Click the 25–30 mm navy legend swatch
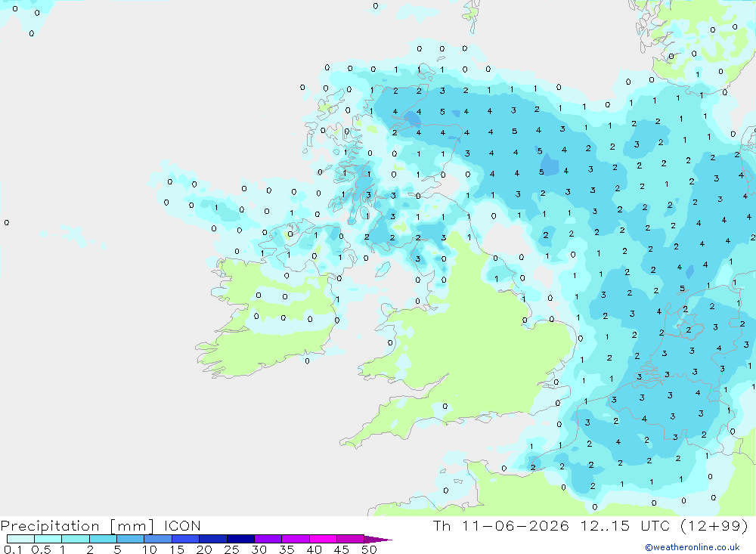 (x=240, y=539)
